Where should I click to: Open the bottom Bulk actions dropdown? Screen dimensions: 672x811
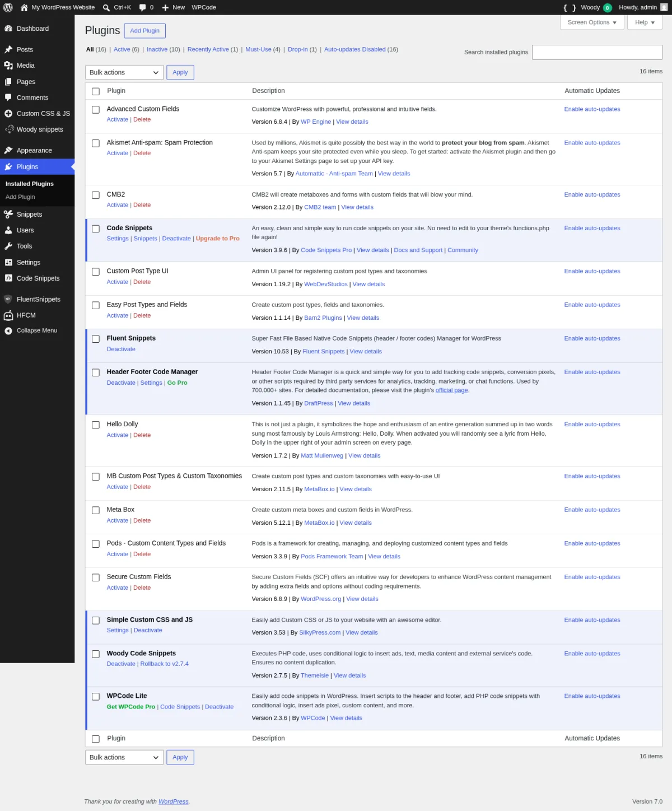coord(124,757)
